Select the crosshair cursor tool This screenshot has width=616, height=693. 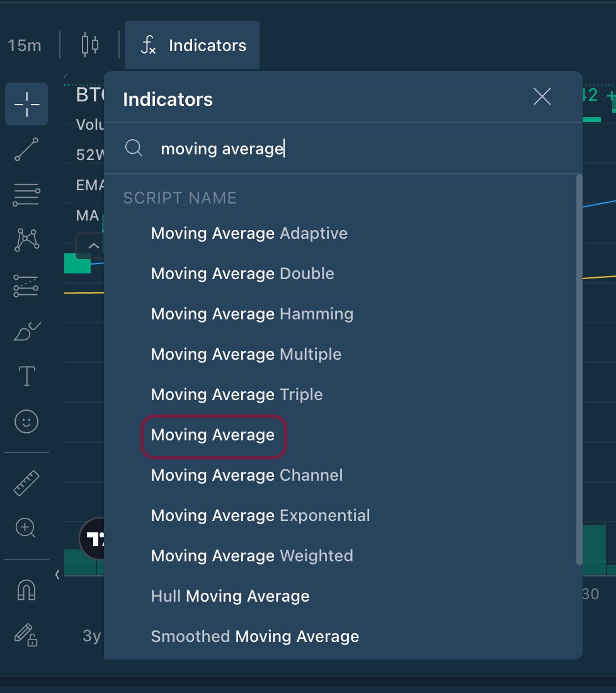click(x=26, y=104)
